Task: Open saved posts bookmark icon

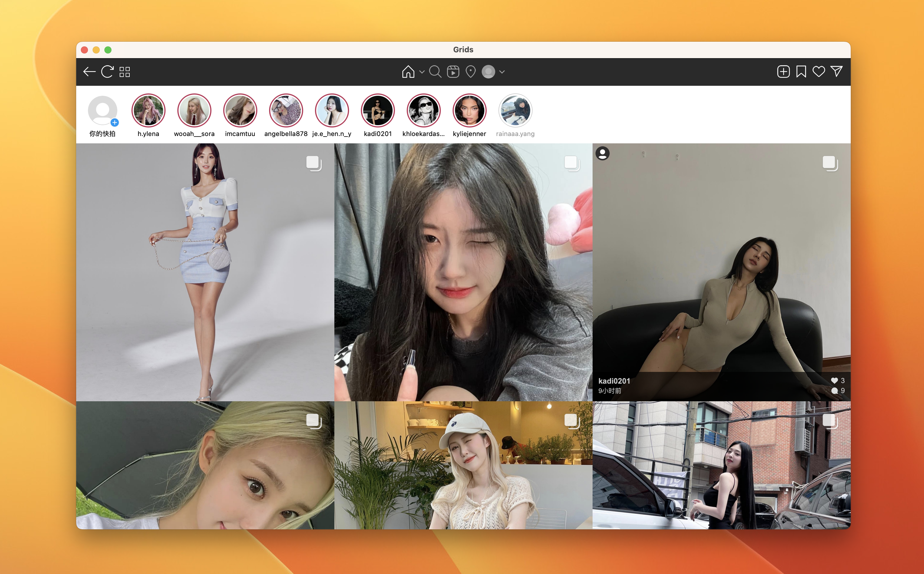Action: (801, 72)
